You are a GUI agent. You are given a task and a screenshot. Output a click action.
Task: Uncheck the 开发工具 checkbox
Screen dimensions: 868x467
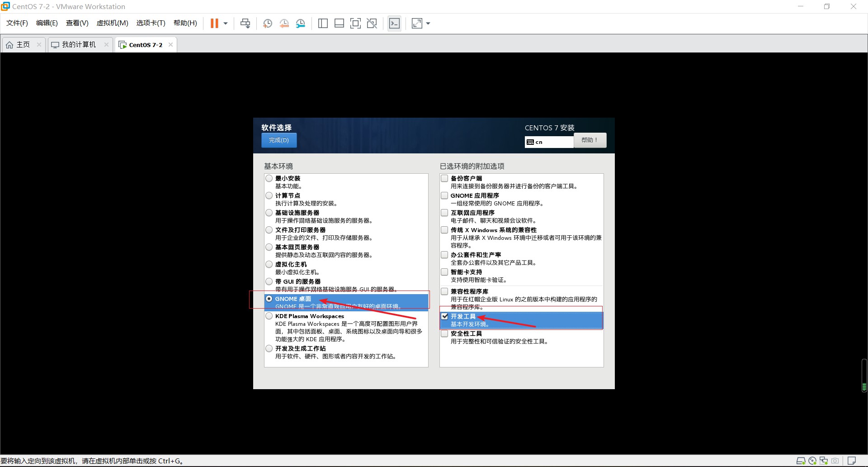point(444,316)
